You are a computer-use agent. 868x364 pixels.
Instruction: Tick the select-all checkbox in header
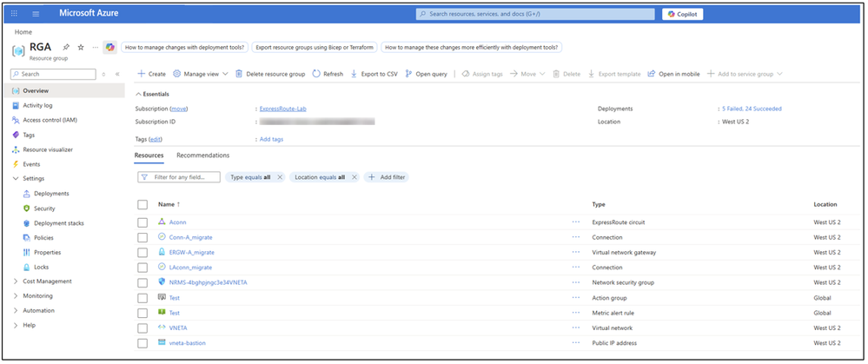click(x=142, y=205)
